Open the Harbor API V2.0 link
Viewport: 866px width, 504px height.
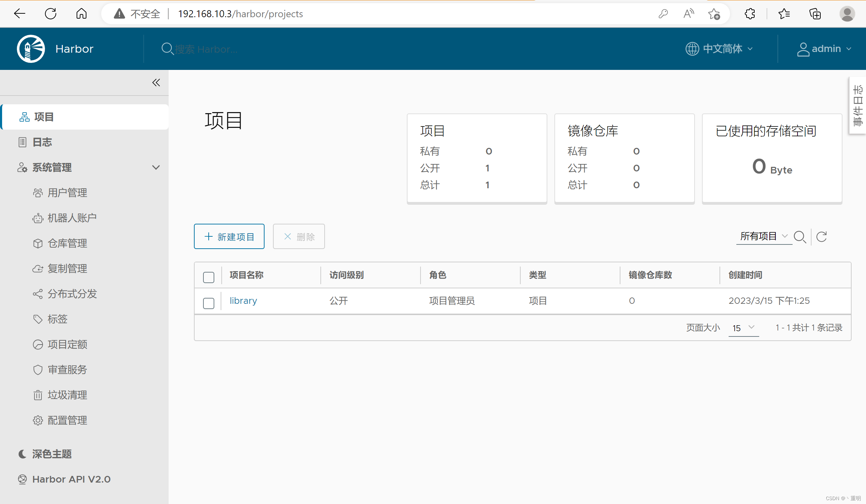tap(64, 479)
